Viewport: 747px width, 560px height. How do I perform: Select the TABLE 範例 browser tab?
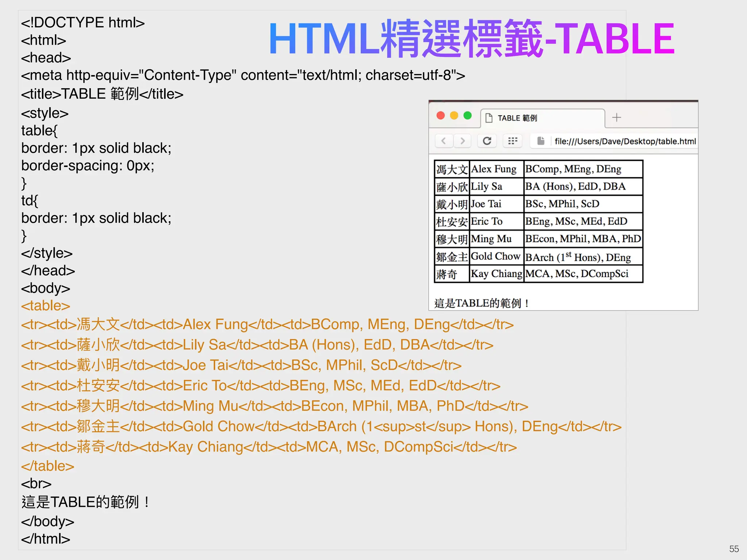(543, 118)
